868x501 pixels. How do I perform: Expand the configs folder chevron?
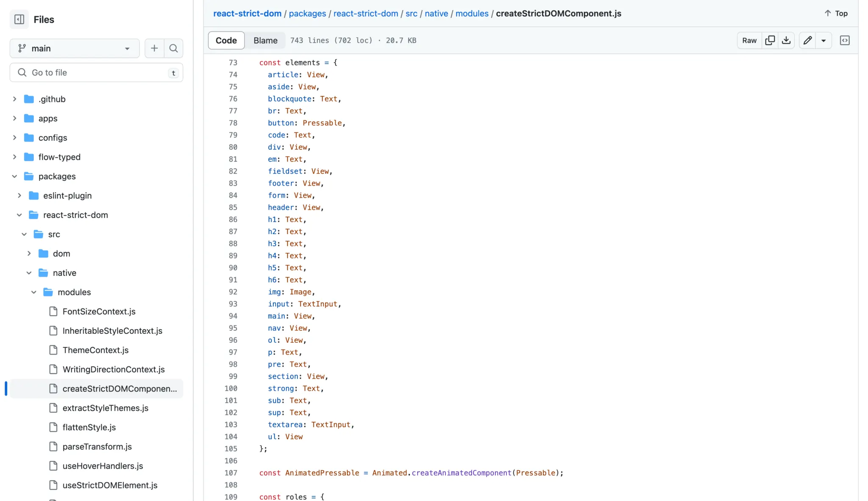pyautogui.click(x=14, y=138)
